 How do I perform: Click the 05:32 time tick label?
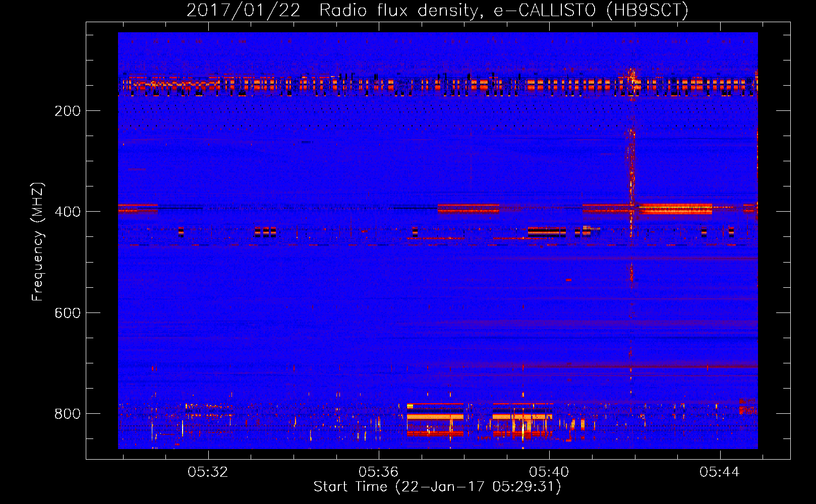(x=208, y=472)
